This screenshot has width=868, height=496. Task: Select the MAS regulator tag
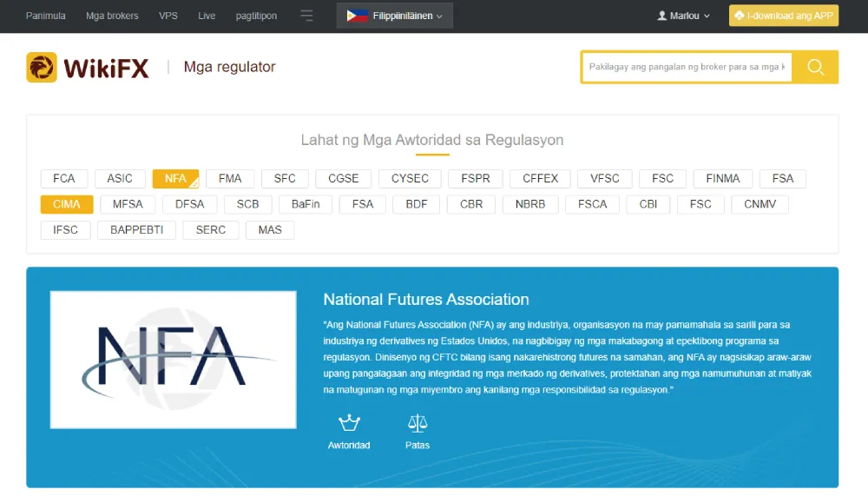(270, 229)
